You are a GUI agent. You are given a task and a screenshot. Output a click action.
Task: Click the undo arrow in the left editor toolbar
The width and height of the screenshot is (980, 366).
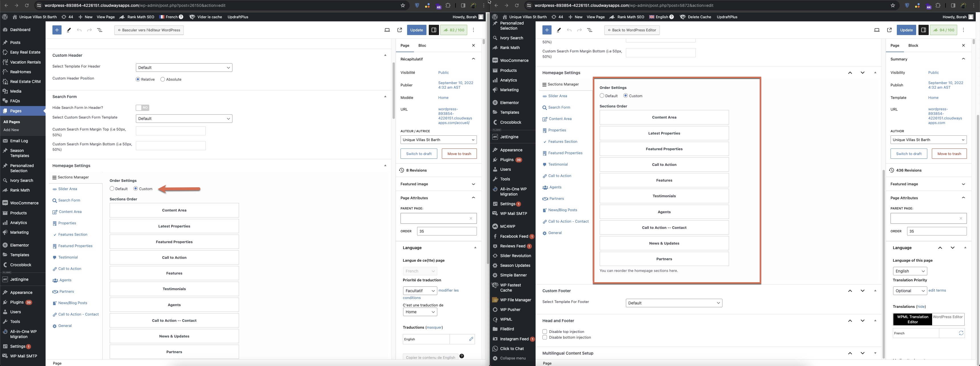[x=79, y=30]
